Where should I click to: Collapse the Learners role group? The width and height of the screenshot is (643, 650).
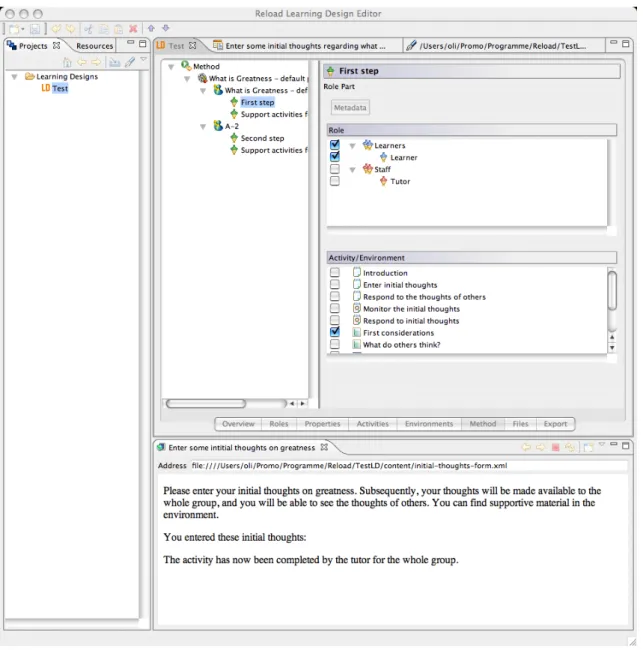tap(352, 146)
